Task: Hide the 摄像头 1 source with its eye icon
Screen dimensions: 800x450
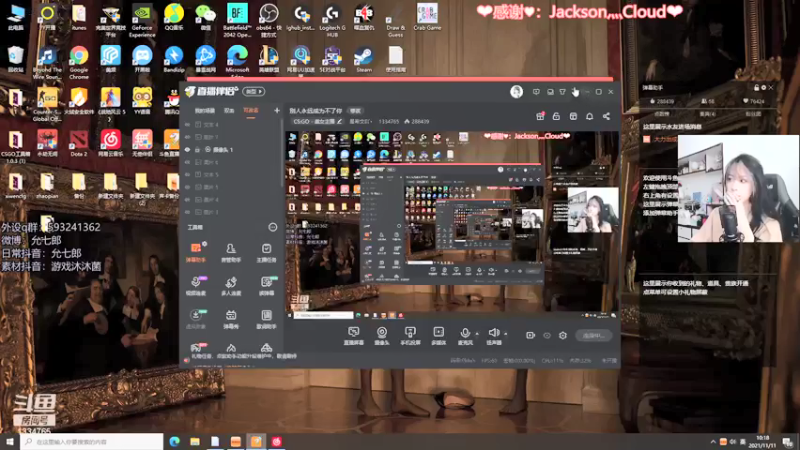Action: tap(187, 149)
